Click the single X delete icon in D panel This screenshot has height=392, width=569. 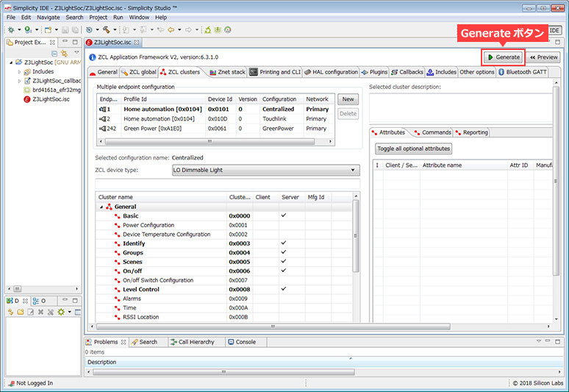40,312
